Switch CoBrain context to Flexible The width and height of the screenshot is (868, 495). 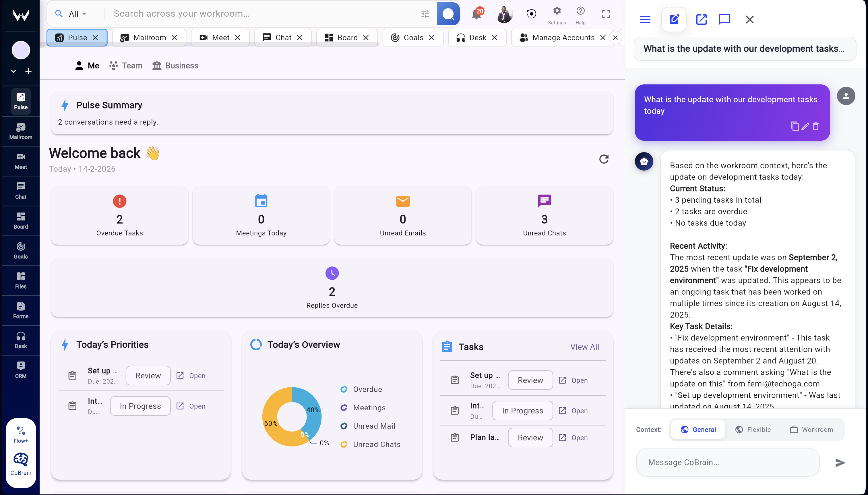[x=753, y=429]
